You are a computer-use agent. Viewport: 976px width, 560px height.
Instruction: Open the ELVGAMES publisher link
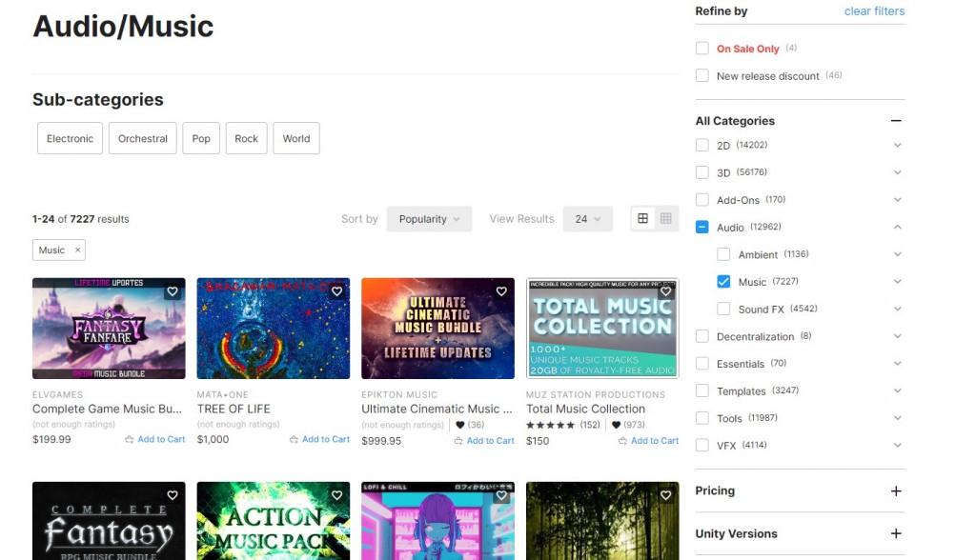click(57, 394)
